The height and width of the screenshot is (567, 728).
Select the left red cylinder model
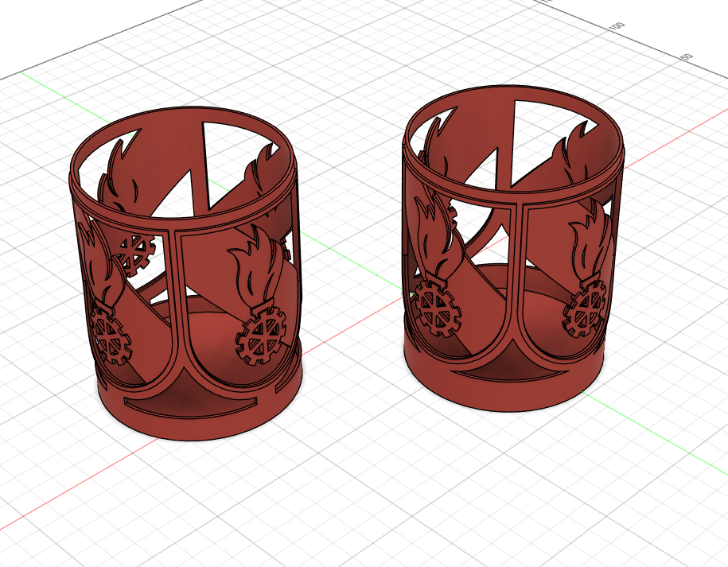click(187, 274)
